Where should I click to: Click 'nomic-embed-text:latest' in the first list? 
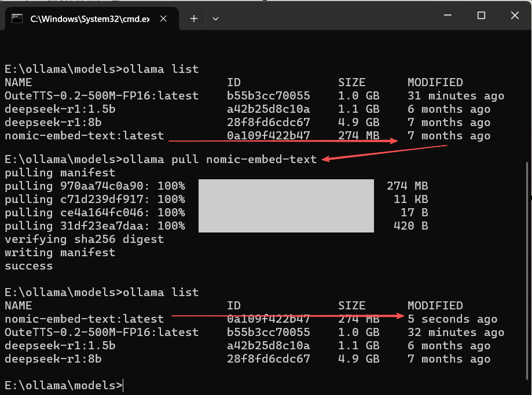[84, 136]
